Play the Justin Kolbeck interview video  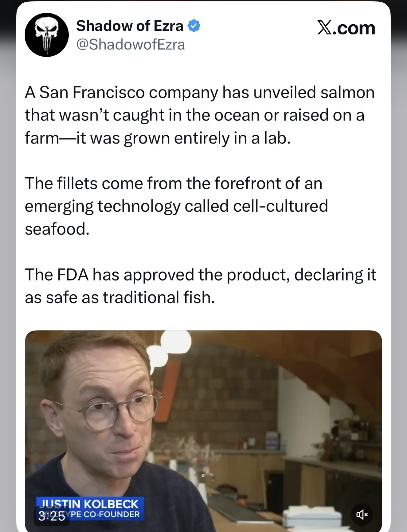203,431
